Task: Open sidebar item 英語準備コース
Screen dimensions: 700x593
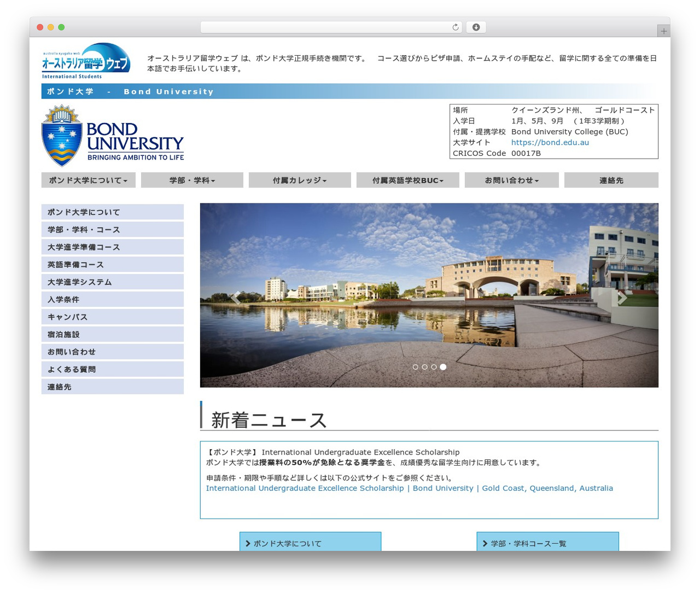Action: coord(113,264)
